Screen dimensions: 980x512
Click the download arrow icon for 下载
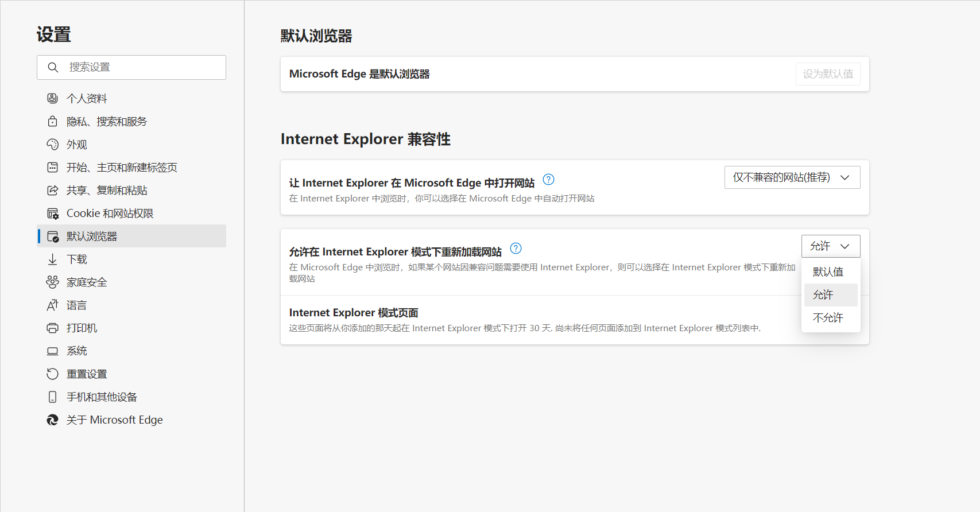52,259
